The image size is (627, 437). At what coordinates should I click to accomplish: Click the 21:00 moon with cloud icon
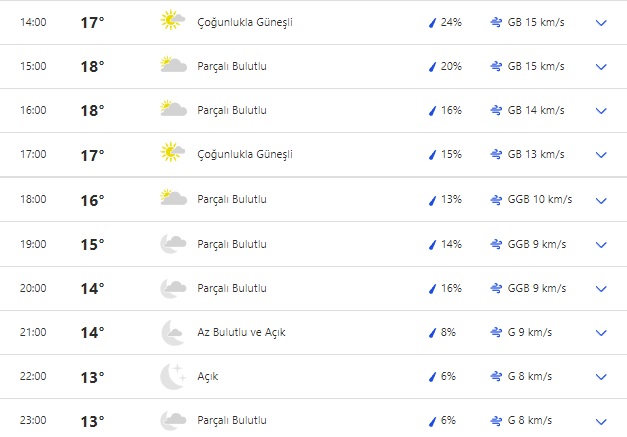(173, 332)
